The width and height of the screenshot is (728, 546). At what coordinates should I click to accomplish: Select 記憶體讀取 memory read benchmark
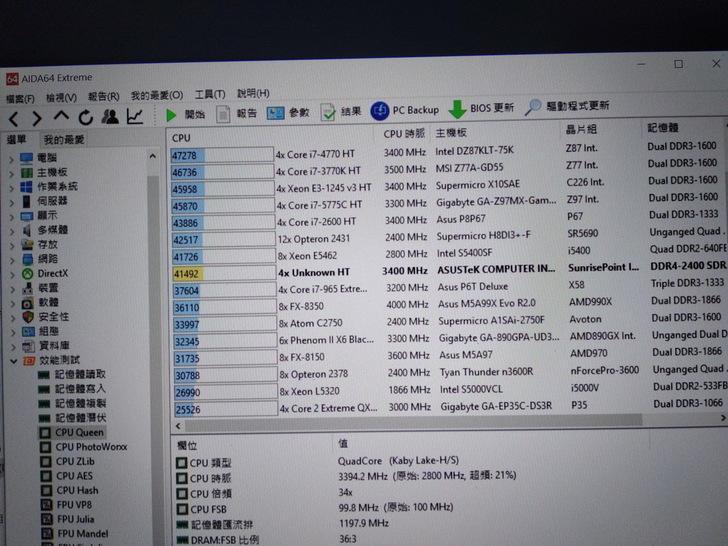point(80,374)
